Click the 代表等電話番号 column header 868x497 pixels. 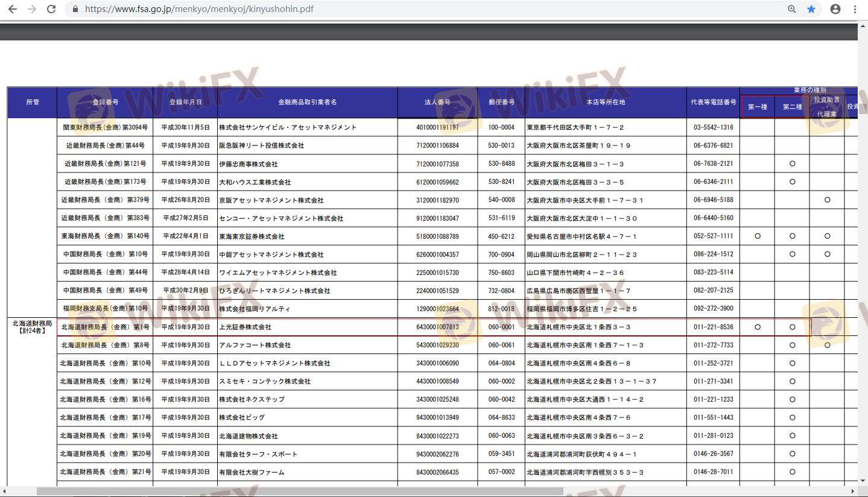714,103
